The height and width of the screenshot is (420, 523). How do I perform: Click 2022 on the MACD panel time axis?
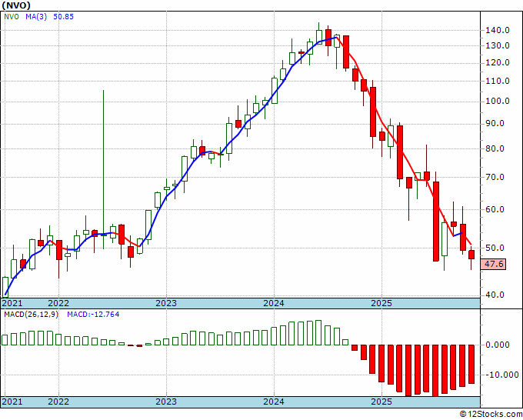tap(58, 402)
